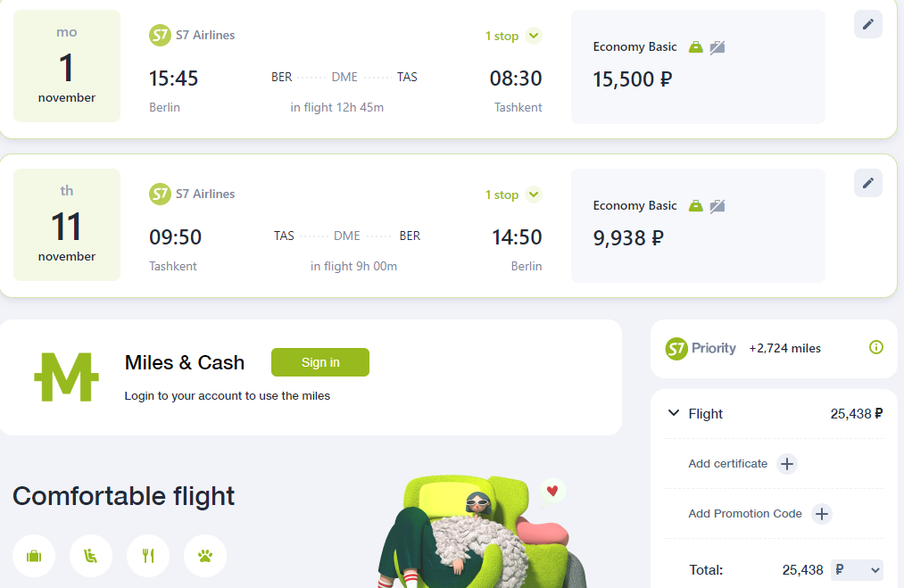Expand 1 stop details for November 1 flight

[534, 36]
